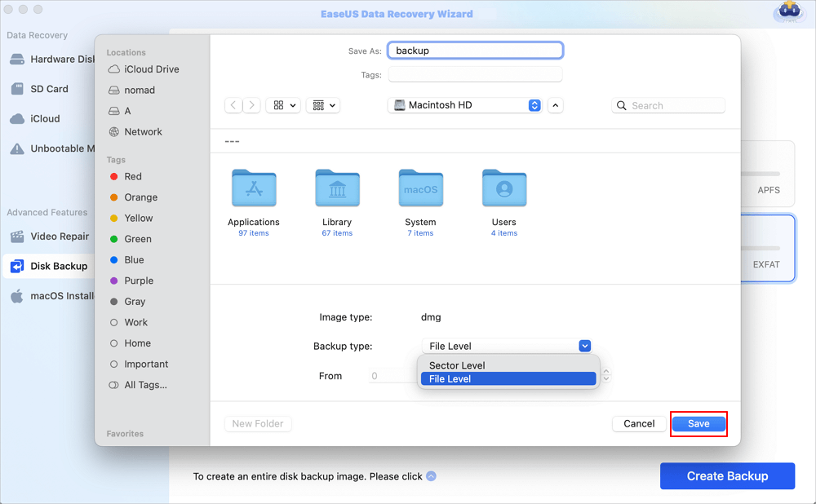Click the help icon after 'Please click'
Image resolution: width=816 pixels, height=504 pixels.
point(431,476)
